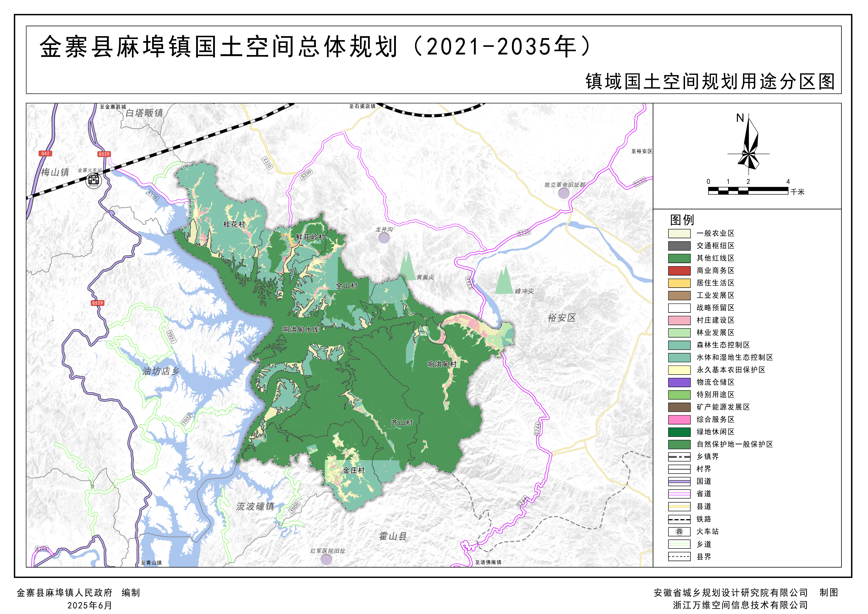
Task: Click the purple circle marker at 龙井沟
Action: pyautogui.click(x=384, y=238)
